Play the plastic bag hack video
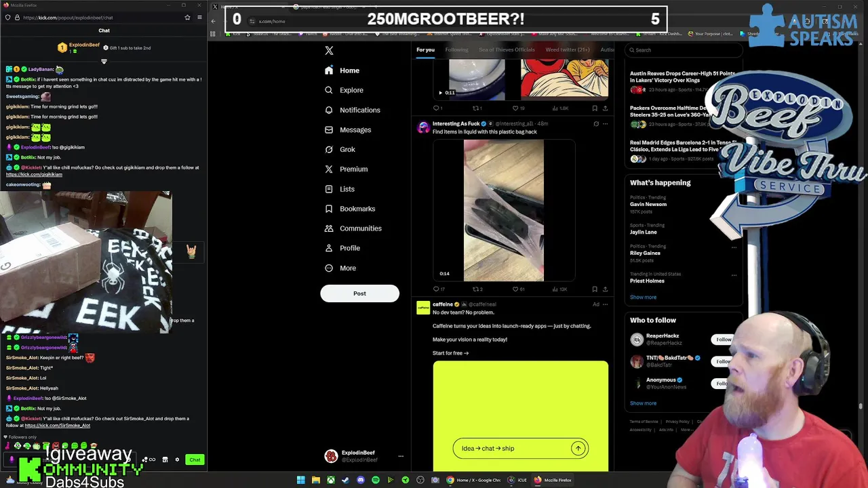This screenshot has width=868, height=488. tap(503, 210)
